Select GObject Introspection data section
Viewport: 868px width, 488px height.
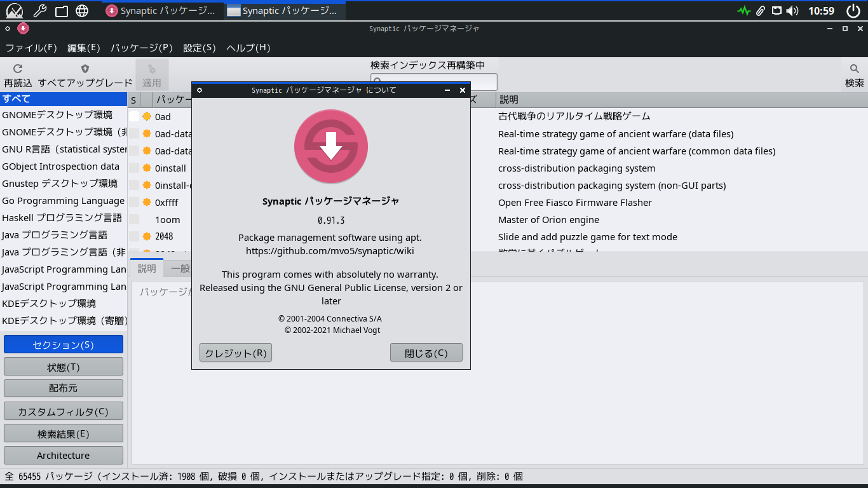coord(64,166)
